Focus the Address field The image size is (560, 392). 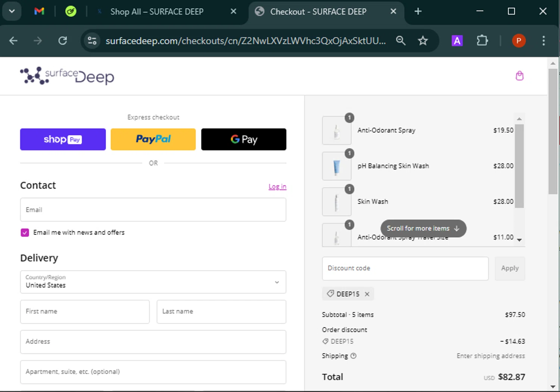153,342
